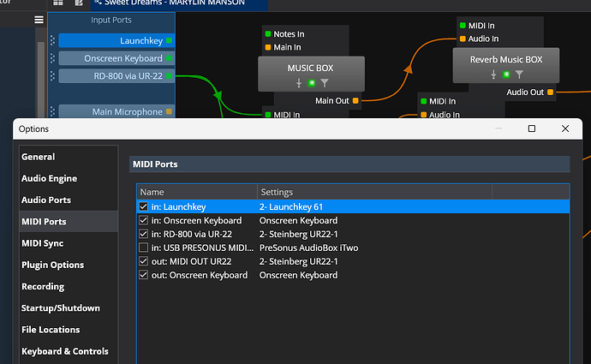This screenshot has height=364, width=591.
Task: Toggle the in: RD-800 via UR-22 checkbox
Action: [x=144, y=234]
